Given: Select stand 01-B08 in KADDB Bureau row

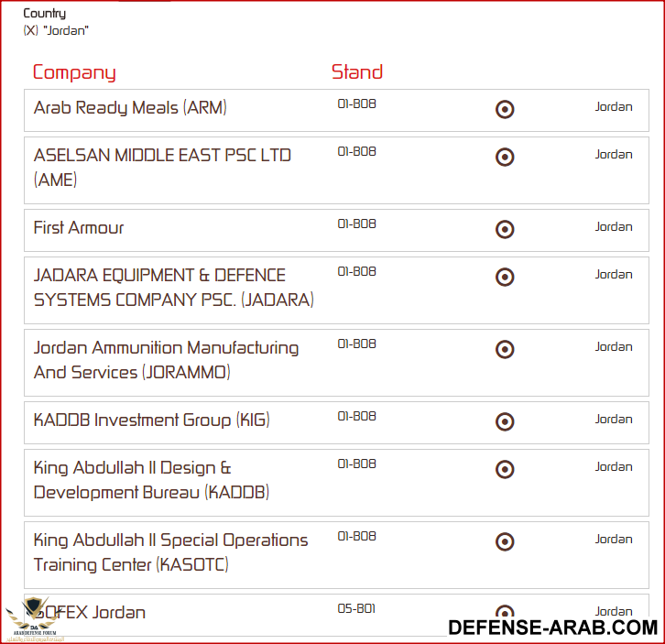Looking at the screenshot, I should [x=356, y=464].
